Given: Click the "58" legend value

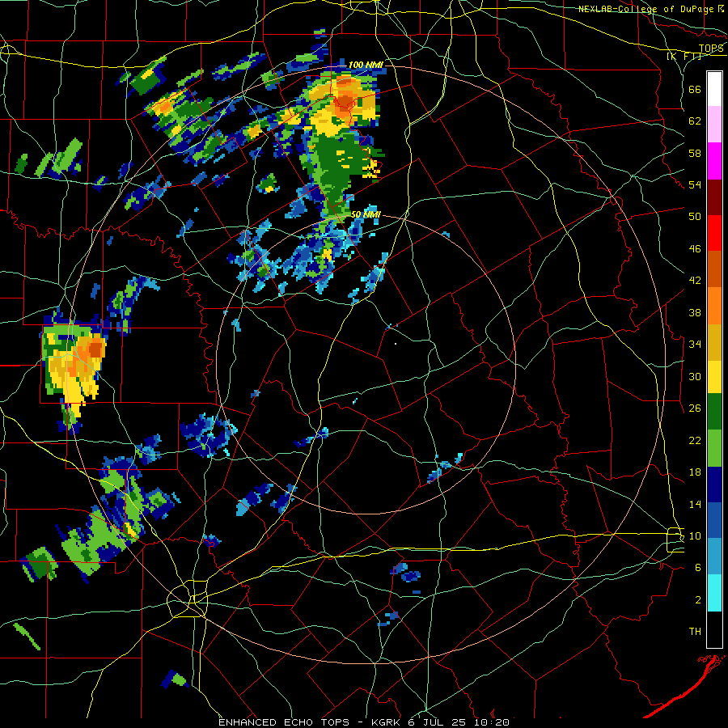Looking at the screenshot, I should point(695,153).
